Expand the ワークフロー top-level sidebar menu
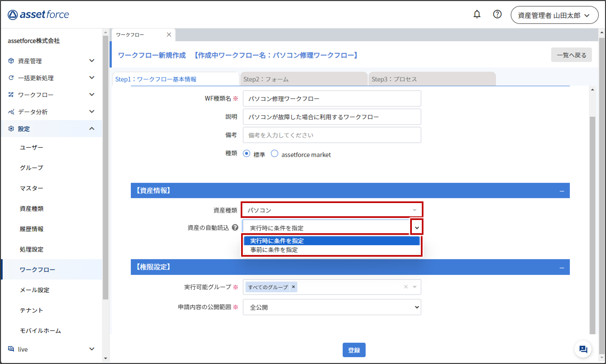606x364 pixels. tap(92, 95)
